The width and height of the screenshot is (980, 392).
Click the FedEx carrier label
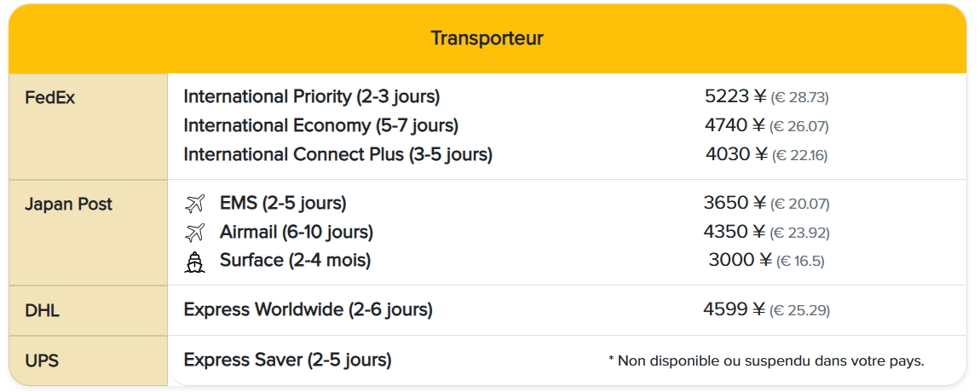(x=49, y=97)
